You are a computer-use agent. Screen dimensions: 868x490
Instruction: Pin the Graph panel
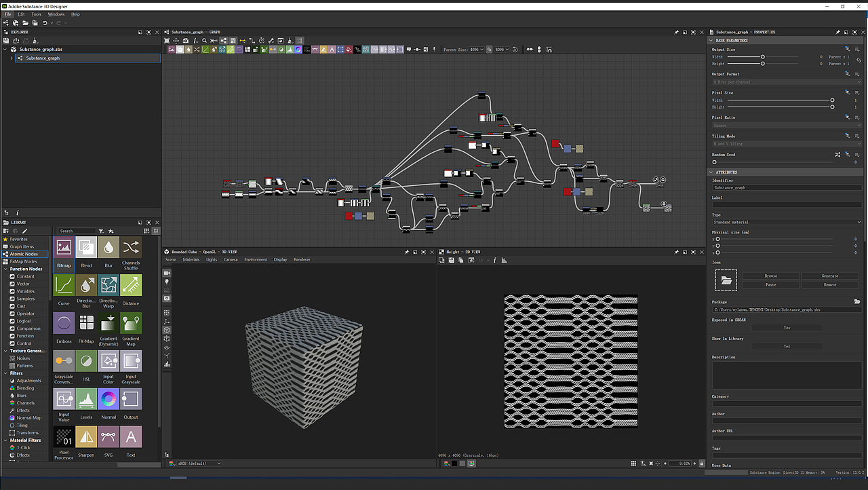(x=676, y=32)
